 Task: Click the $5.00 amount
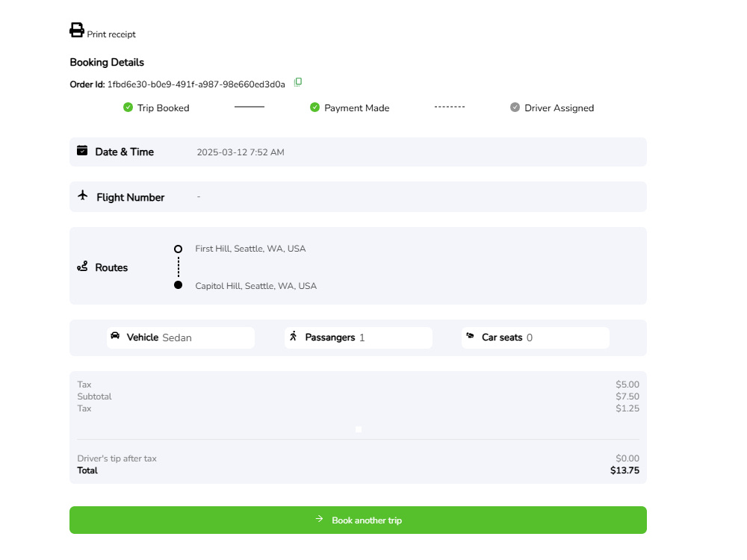coord(627,385)
